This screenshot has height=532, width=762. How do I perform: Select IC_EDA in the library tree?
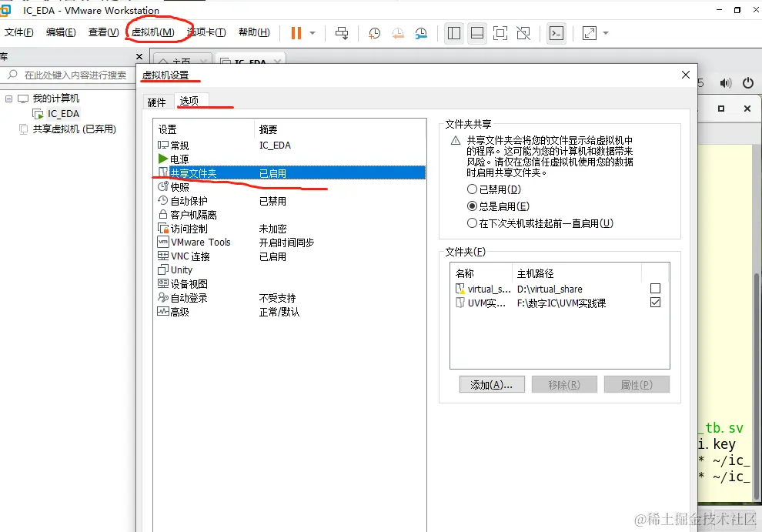click(63, 114)
